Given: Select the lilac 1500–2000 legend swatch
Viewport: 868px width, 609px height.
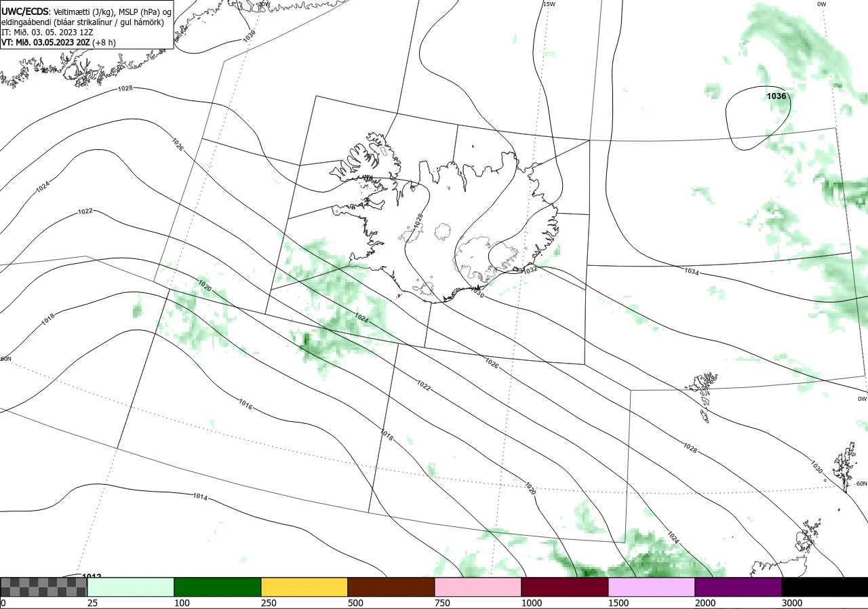Looking at the screenshot, I should 652,587.
